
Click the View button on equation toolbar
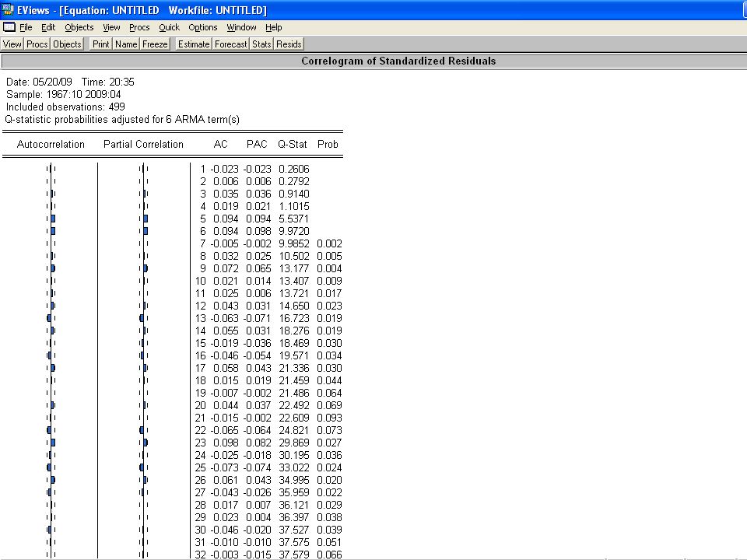click(x=12, y=44)
